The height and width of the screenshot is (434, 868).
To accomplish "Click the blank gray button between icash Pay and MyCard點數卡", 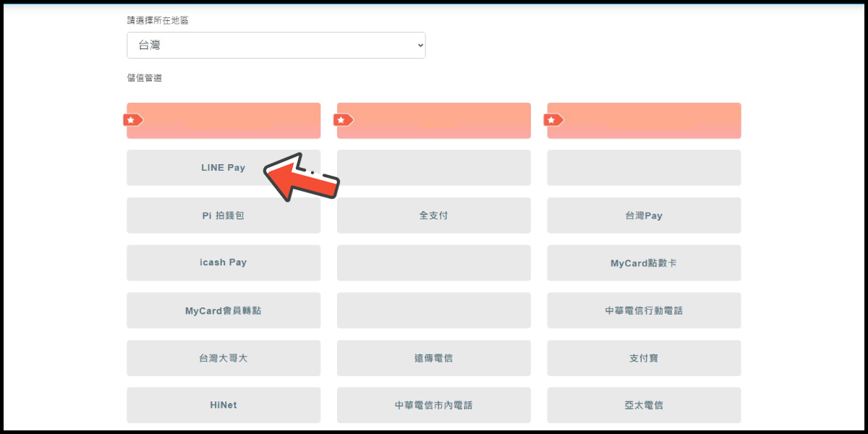I will pyautogui.click(x=434, y=263).
